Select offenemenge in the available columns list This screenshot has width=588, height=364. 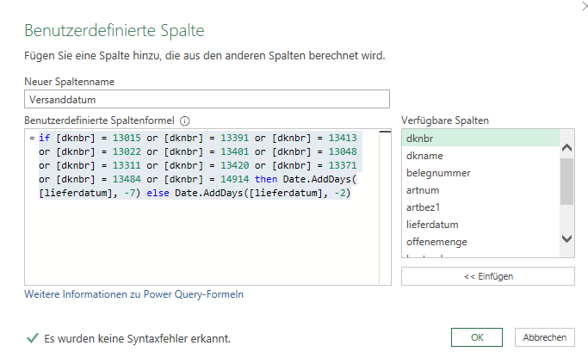coord(480,242)
